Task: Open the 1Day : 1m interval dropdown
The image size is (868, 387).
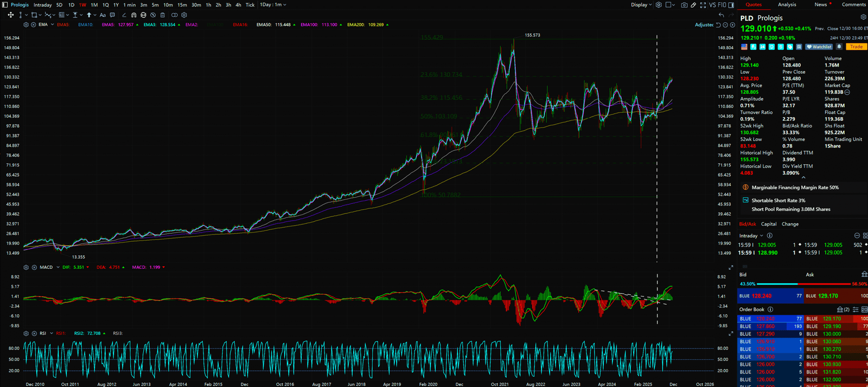Action: tap(273, 5)
